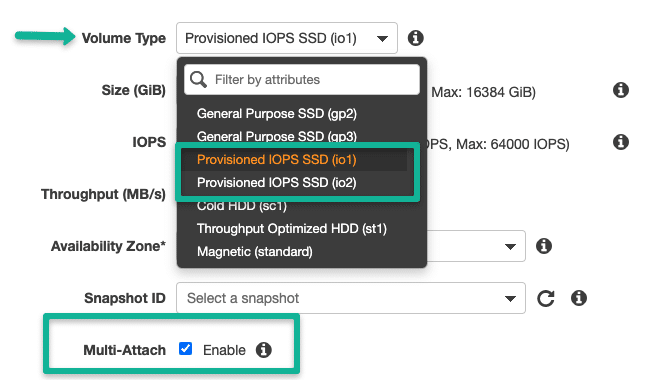This screenshot has height=380, width=661.
Task: Click the search magnifier icon in filter box
Action: (x=198, y=79)
